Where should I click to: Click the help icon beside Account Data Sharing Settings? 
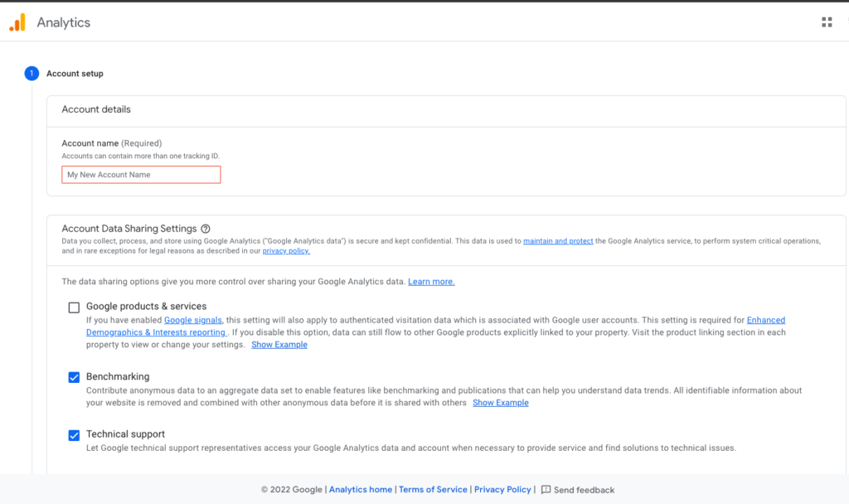(x=206, y=229)
